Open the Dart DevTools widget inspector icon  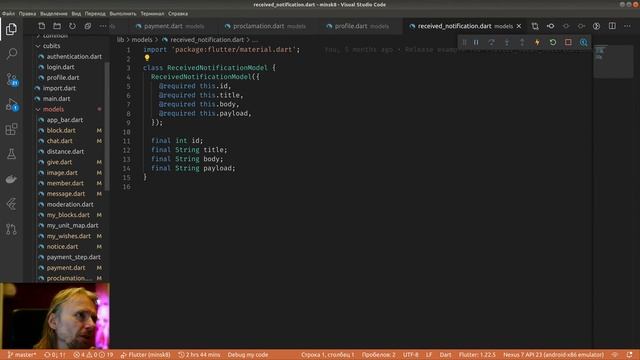[x=584, y=42]
